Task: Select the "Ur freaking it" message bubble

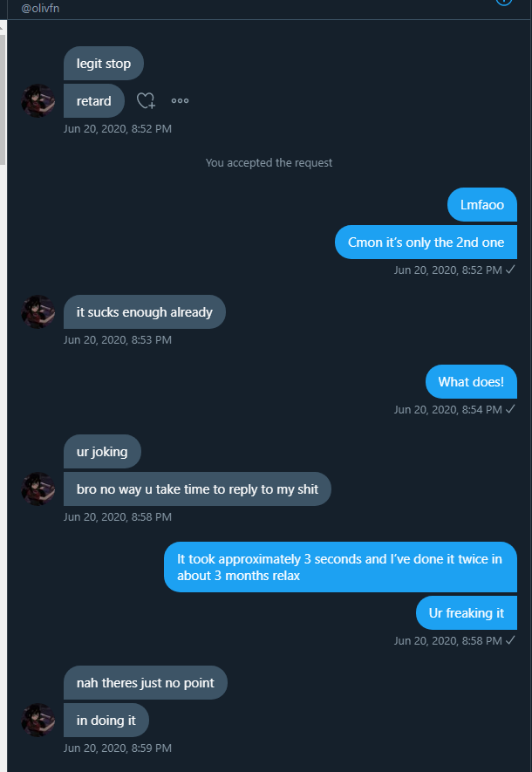Action: coord(466,613)
